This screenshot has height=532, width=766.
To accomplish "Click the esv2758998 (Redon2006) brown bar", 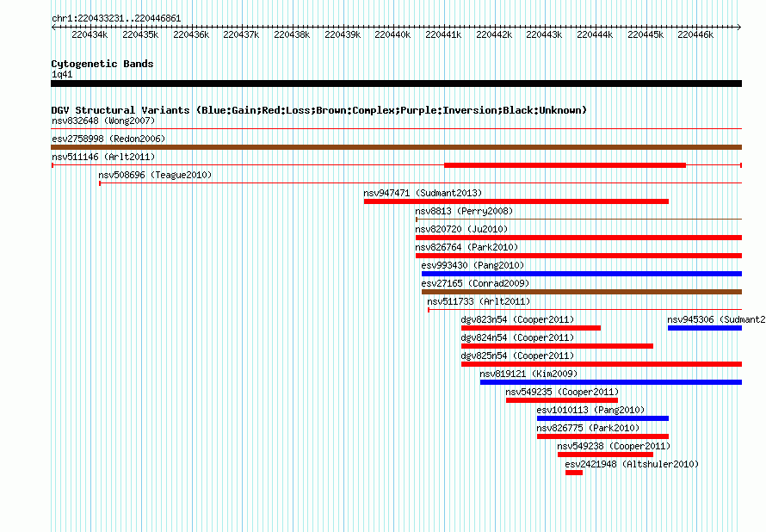I will [396, 147].
